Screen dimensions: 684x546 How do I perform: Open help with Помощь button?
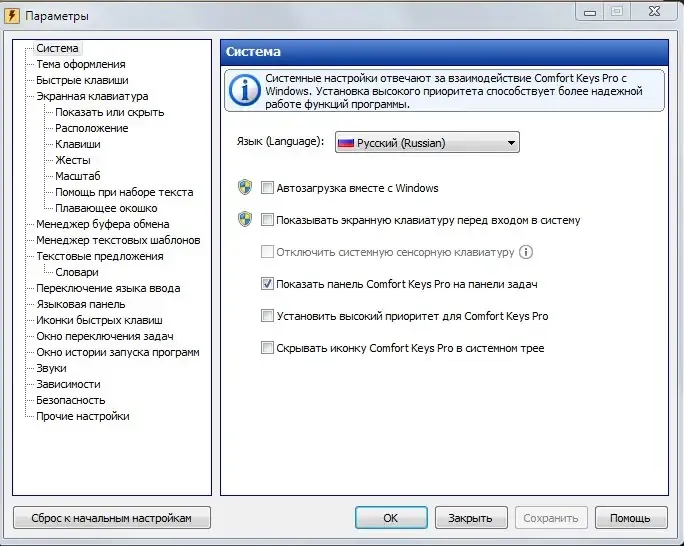point(631,518)
